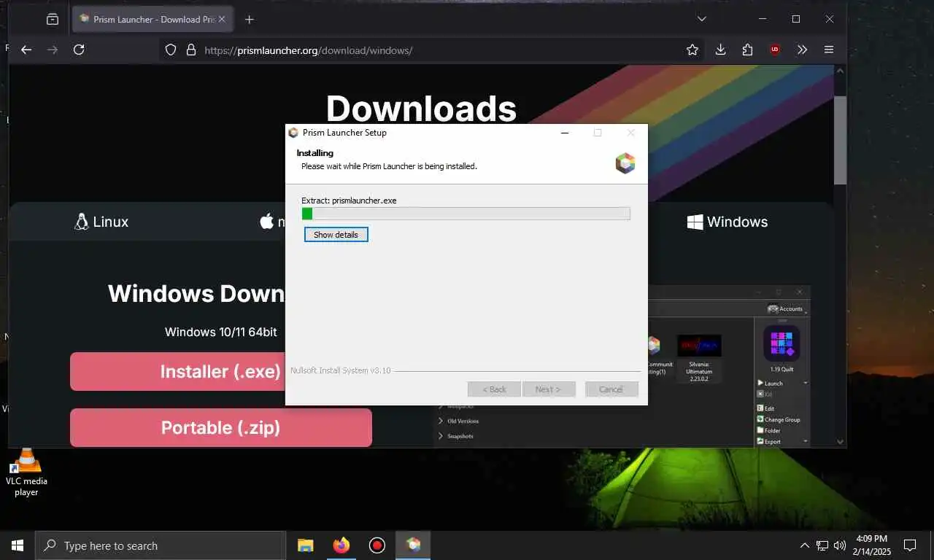934x560 pixels.
Task: Click the Prism Launcher logo in the installer header
Action: [x=625, y=163]
